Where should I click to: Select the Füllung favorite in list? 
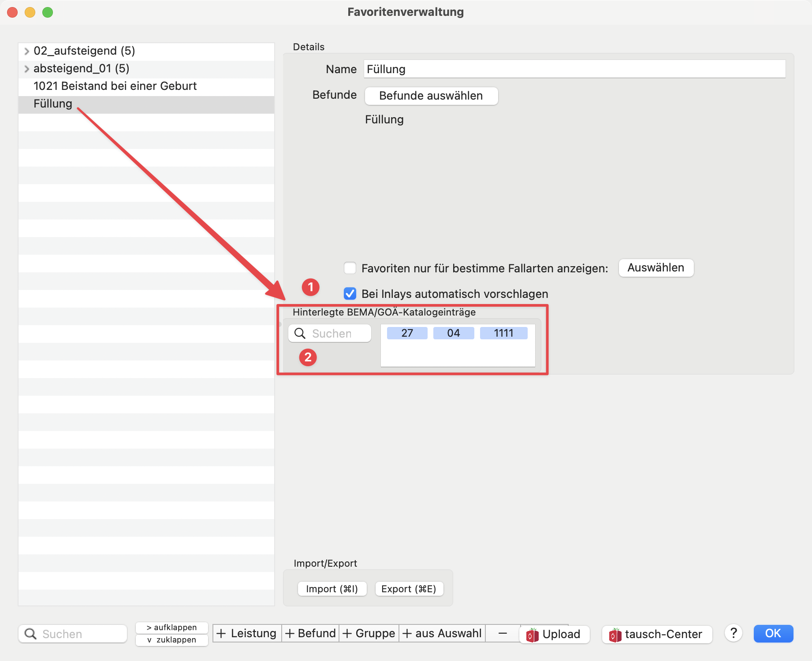(x=146, y=104)
